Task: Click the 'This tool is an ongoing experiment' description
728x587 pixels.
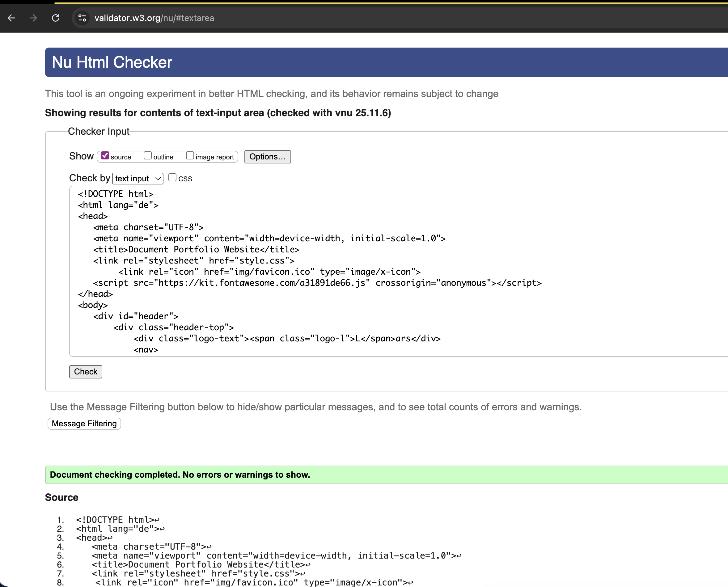Action: pyautogui.click(x=272, y=94)
